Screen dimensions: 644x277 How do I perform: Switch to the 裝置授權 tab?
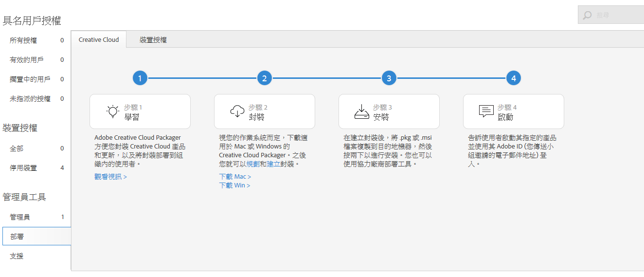(153, 39)
